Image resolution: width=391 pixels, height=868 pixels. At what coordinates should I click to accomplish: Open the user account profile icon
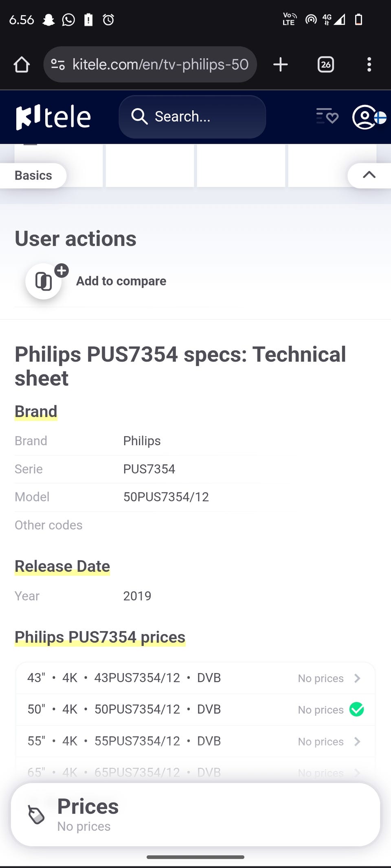pyautogui.click(x=365, y=117)
